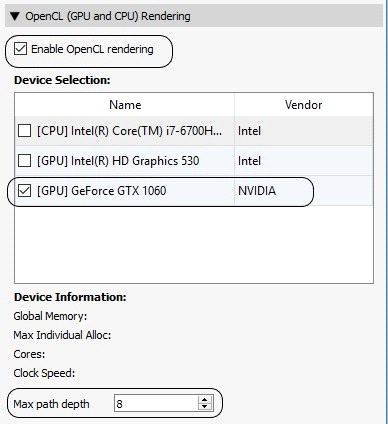Toggle the Enable OpenCL rendering checkbox
Image resolution: width=388 pixels, height=424 pixels.
[x=20, y=49]
